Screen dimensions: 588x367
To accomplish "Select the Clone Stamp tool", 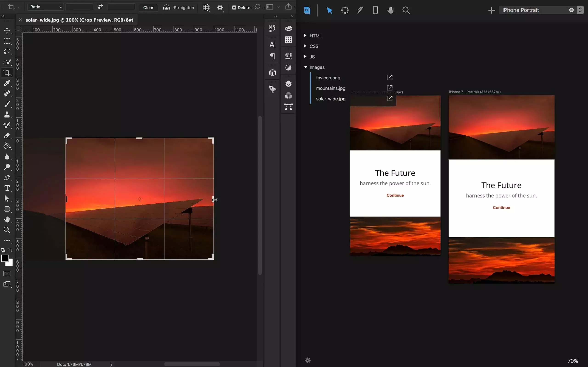I will 7,114.
